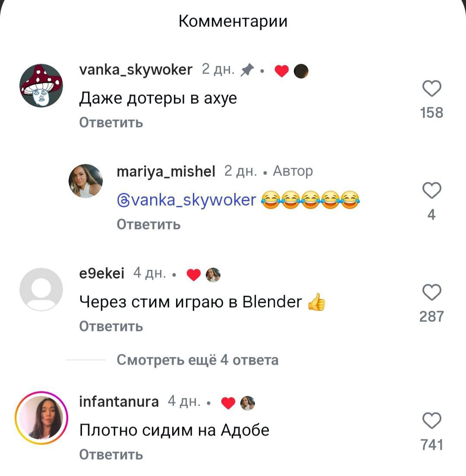The height and width of the screenshot is (476, 466).
Task: Open mariya_mishel's profile picture
Action: click(85, 181)
